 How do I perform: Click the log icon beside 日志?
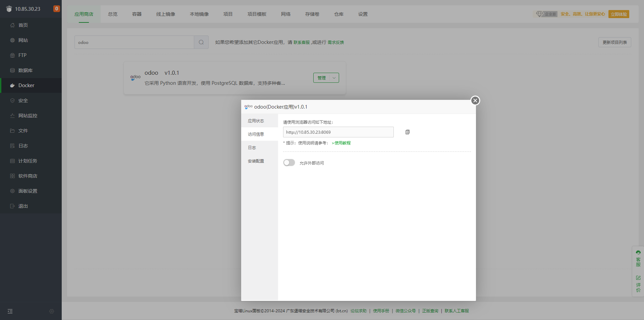pyautogui.click(x=12, y=146)
